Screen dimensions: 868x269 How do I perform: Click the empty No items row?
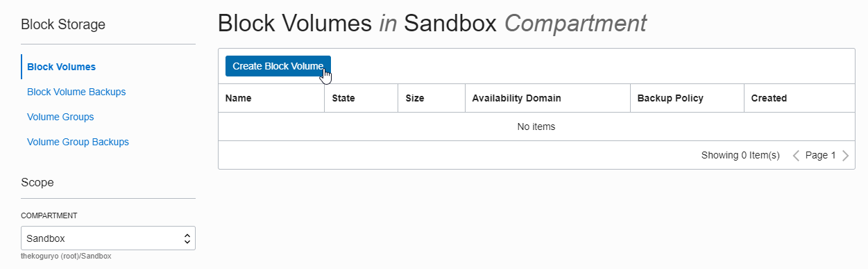pos(536,127)
